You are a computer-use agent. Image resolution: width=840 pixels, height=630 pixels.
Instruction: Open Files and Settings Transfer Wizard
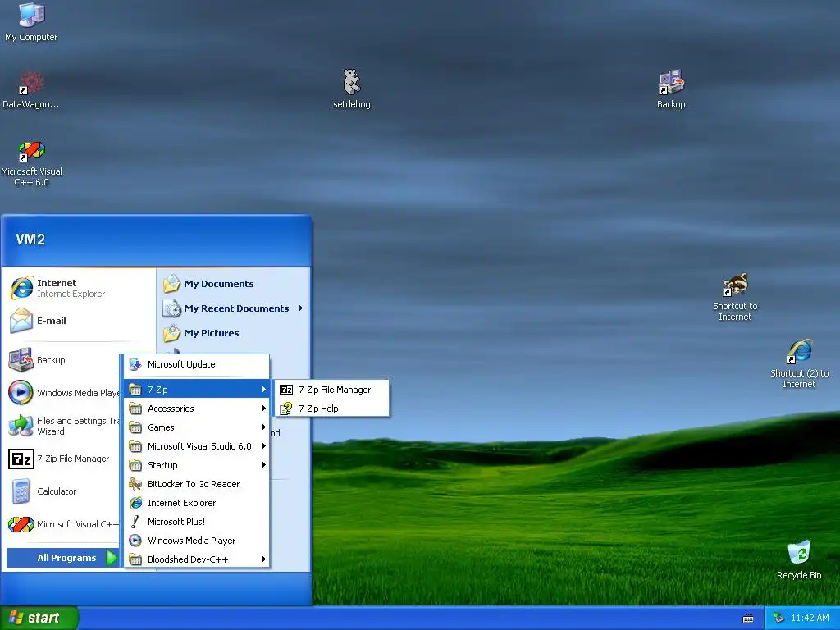pos(63,426)
